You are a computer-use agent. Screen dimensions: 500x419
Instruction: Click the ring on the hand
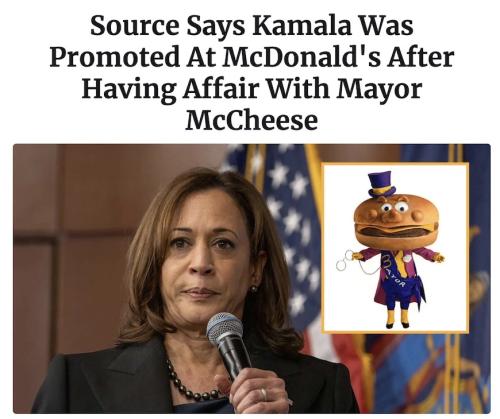(x=263, y=394)
